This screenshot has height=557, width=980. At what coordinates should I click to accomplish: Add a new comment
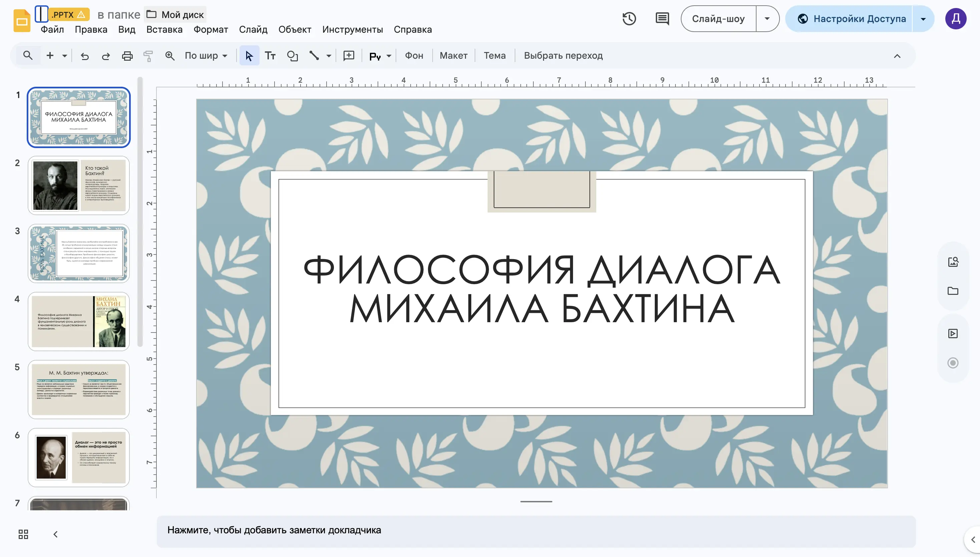tap(349, 55)
